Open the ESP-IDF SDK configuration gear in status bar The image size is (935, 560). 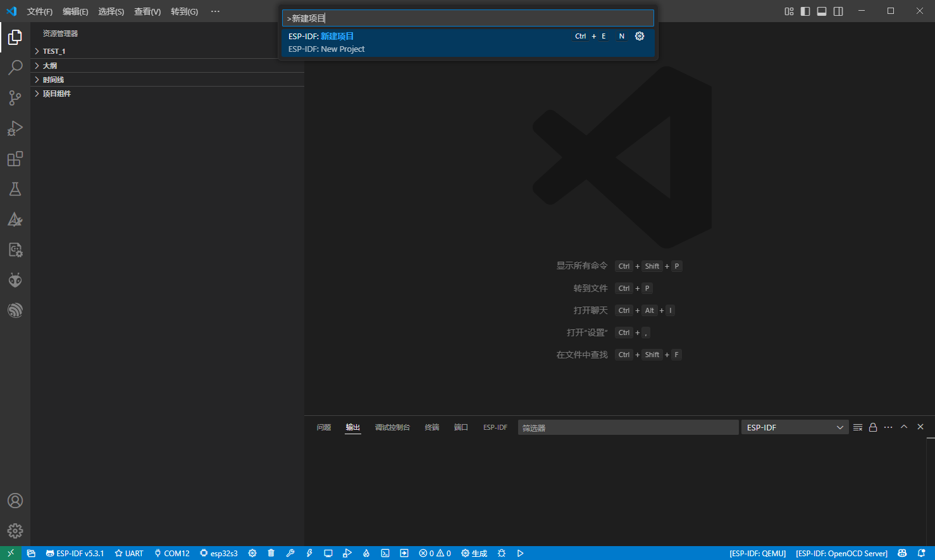point(252,553)
